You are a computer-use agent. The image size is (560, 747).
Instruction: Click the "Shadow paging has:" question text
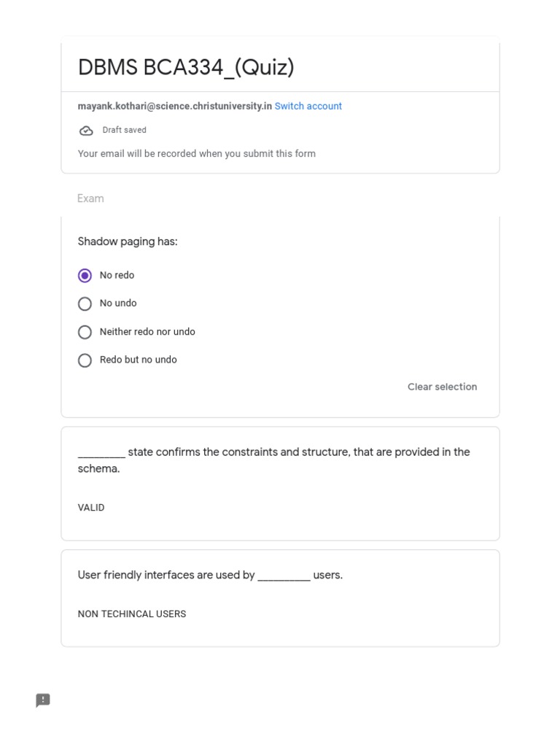point(128,241)
